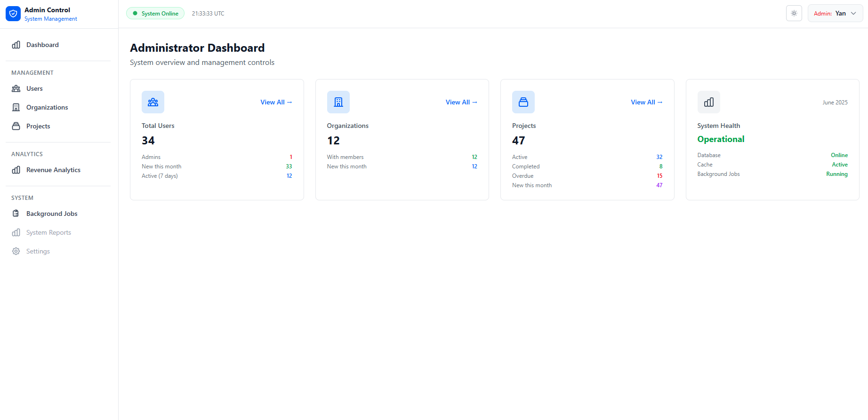Open System Reports in sidebar

[x=58, y=232]
